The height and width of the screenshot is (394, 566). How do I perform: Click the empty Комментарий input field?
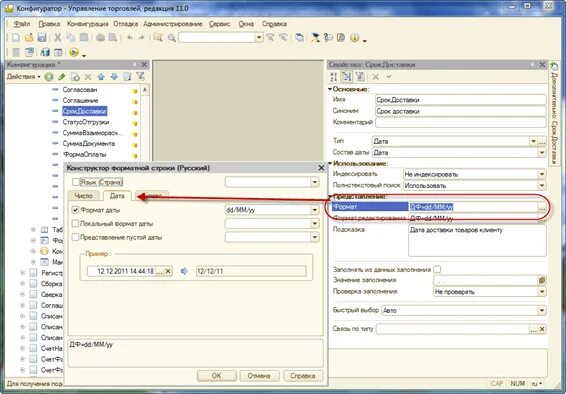click(461, 122)
